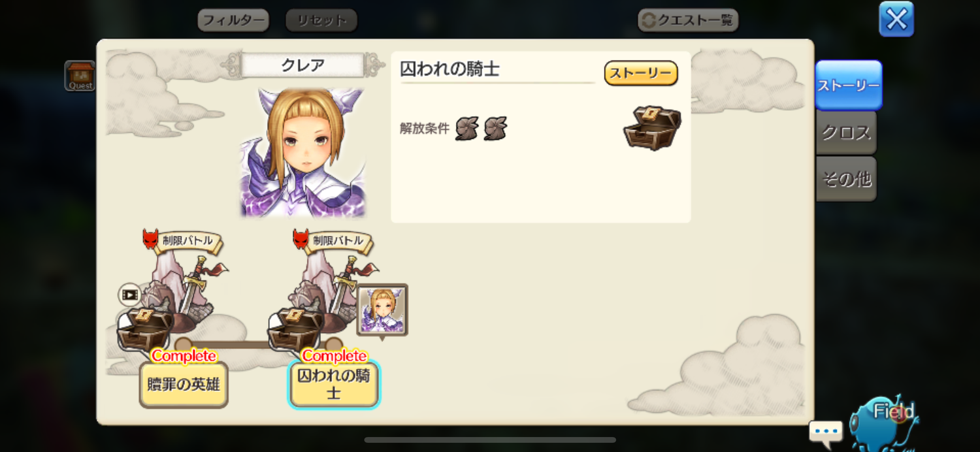Select the 囚われの騎士 quest node
The width and height of the screenshot is (980, 452).
[x=334, y=385]
